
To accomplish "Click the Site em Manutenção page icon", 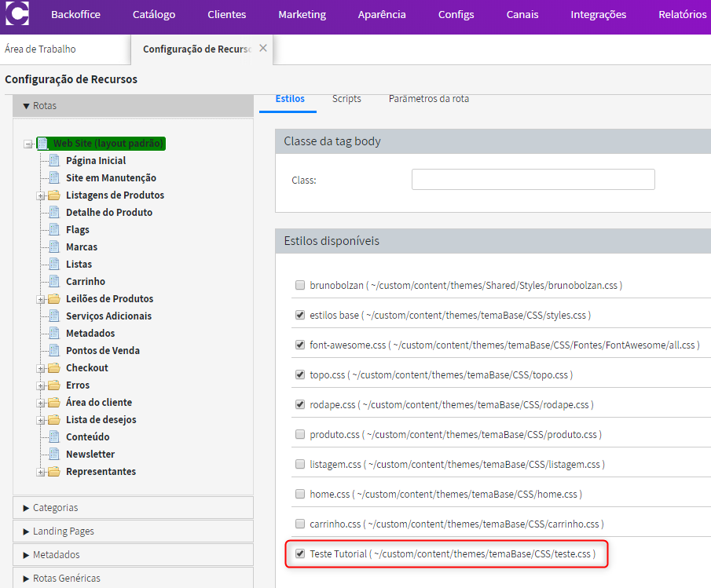I will [54, 178].
